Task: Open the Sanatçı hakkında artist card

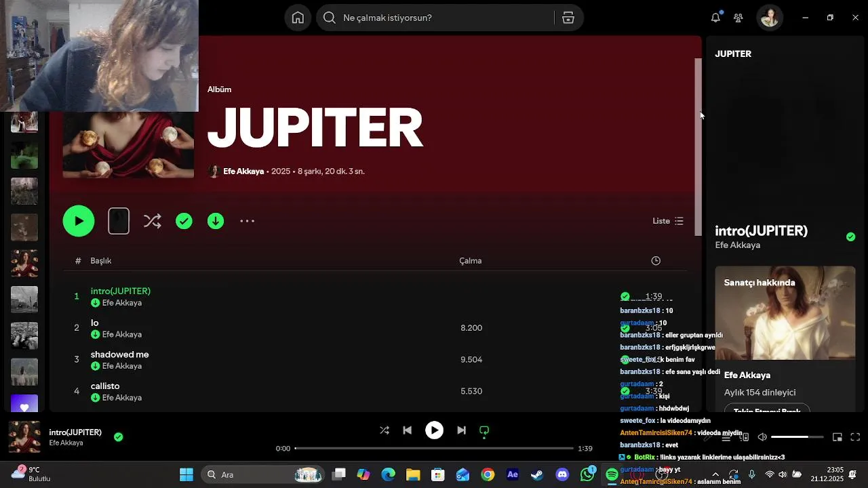Action: (x=785, y=339)
